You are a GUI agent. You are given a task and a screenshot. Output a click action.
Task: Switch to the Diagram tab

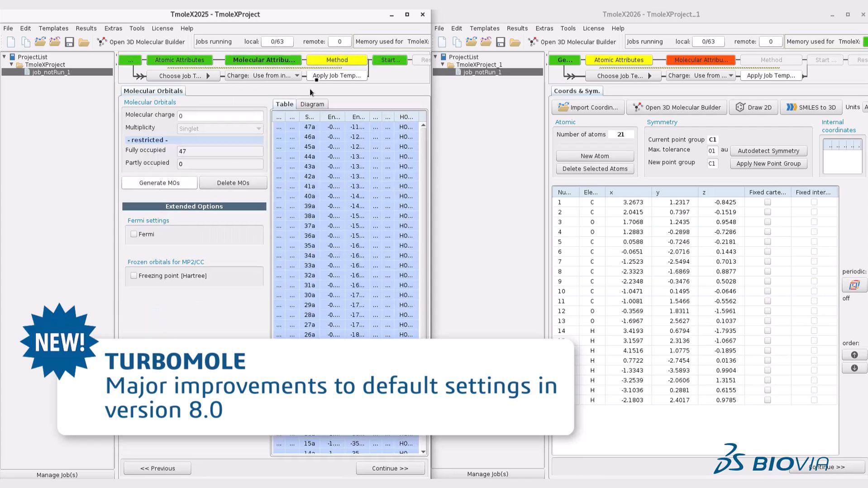tap(312, 104)
